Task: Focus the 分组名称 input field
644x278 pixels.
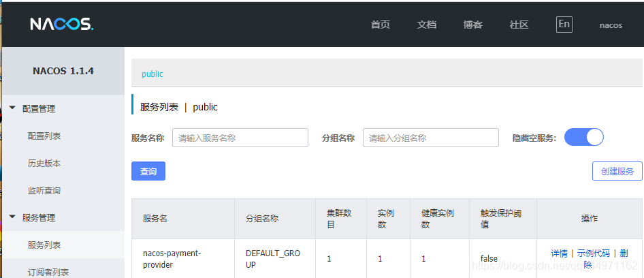Action: [x=431, y=138]
